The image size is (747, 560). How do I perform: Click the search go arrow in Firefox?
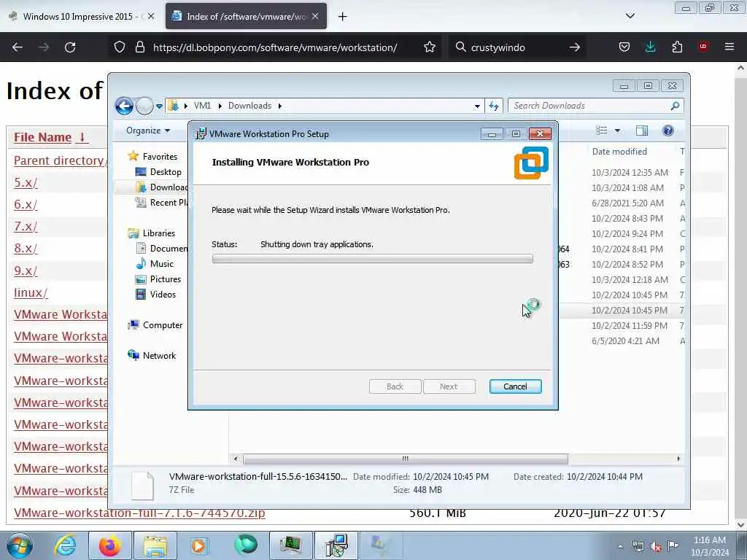click(x=575, y=47)
